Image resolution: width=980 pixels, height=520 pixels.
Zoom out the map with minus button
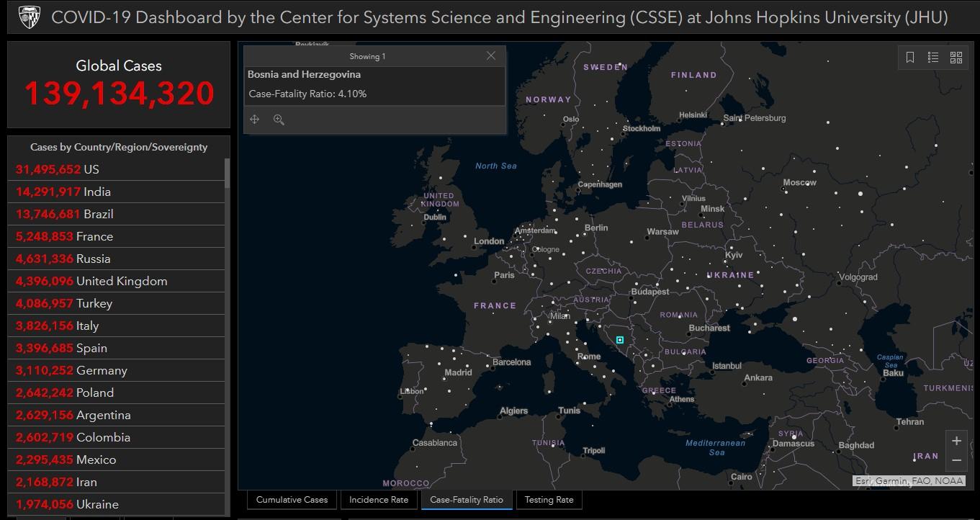coord(956,460)
